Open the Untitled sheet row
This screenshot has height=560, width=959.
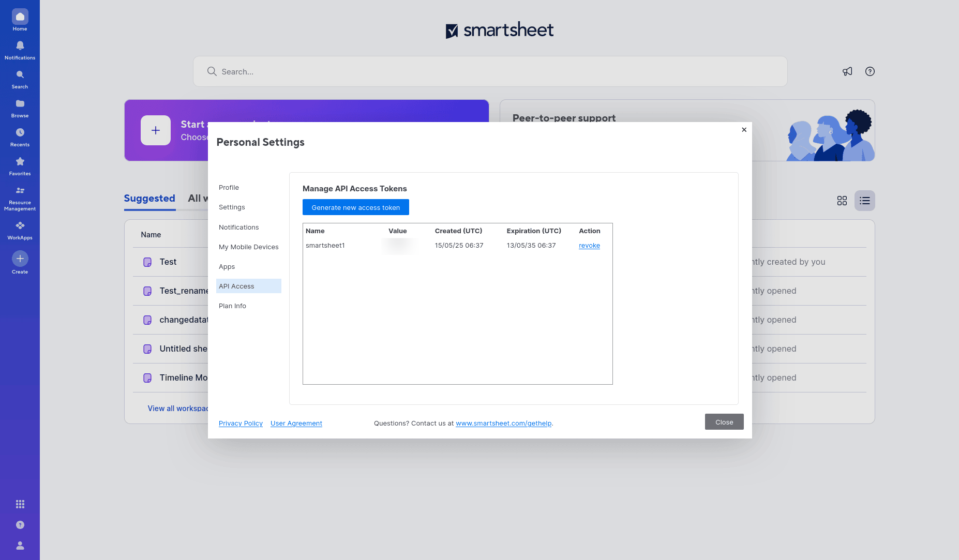click(184, 349)
